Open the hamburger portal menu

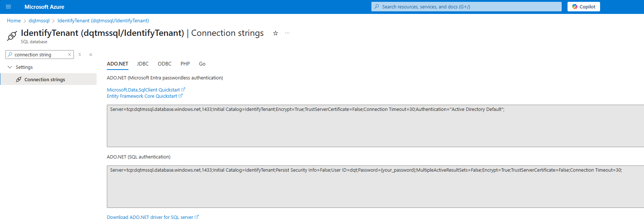8,7
